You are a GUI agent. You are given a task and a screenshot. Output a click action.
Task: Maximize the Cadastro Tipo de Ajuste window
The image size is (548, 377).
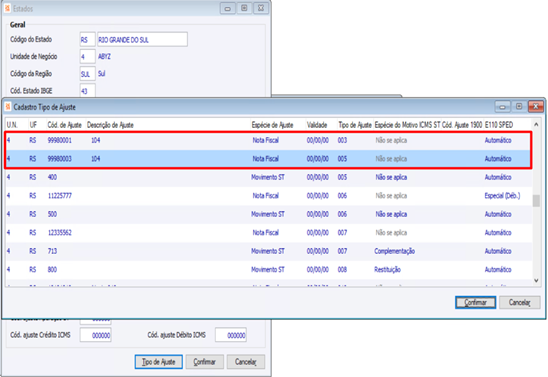coord(519,107)
